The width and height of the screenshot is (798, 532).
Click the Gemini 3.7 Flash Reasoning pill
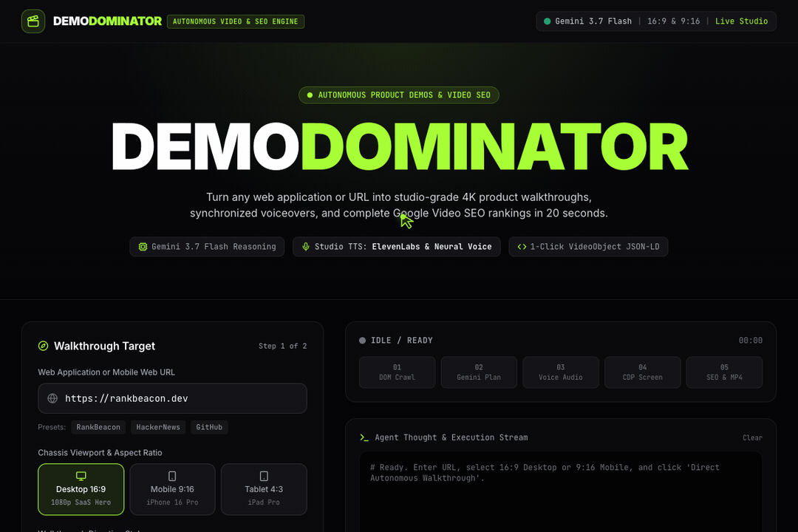tap(207, 246)
